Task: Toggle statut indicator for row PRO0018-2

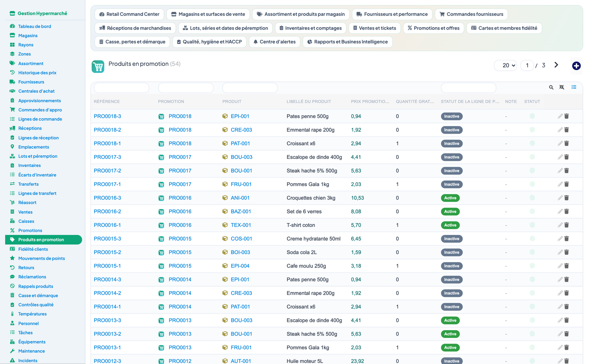Action: coord(532,129)
